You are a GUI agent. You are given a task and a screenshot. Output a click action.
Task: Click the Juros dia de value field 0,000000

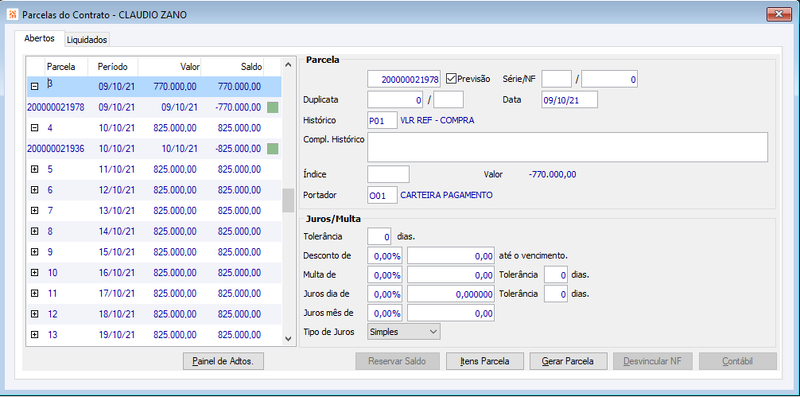[451, 294]
